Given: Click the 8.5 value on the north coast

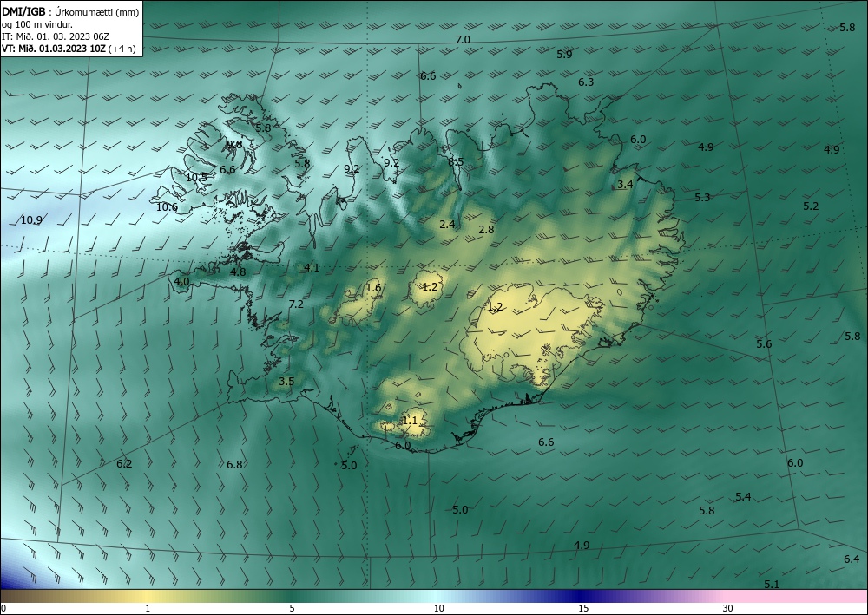Looking at the screenshot, I should pyautogui.click(x=457, y=162).
